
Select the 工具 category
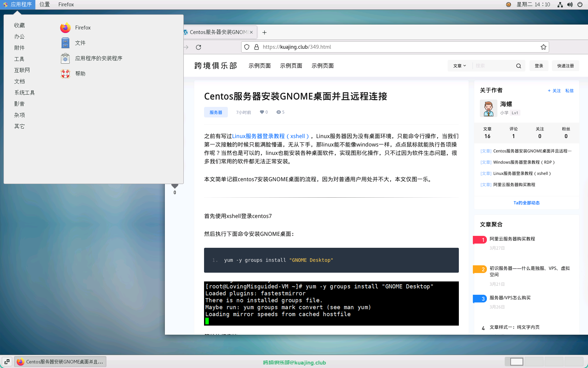20,59
